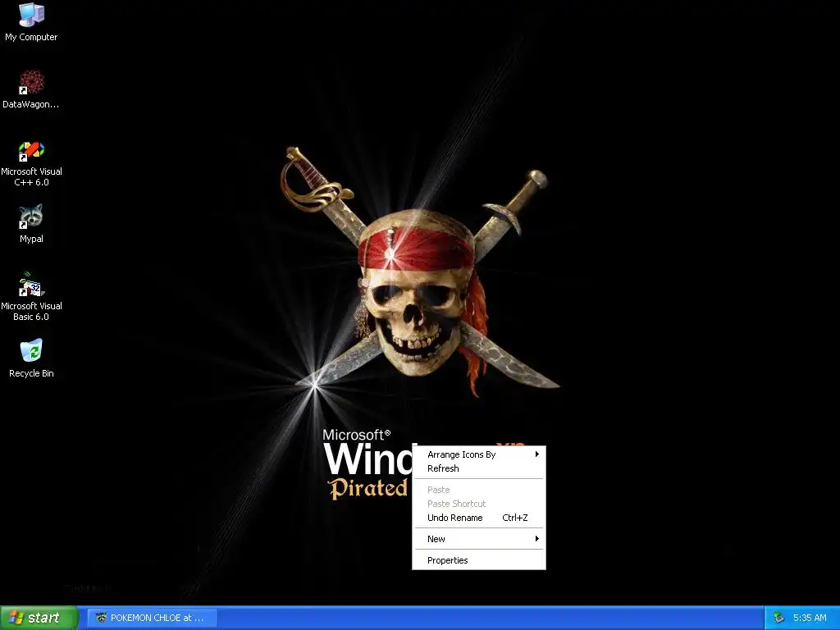Switch to POKEMON CHLOE taskbar window

[152, 618]
